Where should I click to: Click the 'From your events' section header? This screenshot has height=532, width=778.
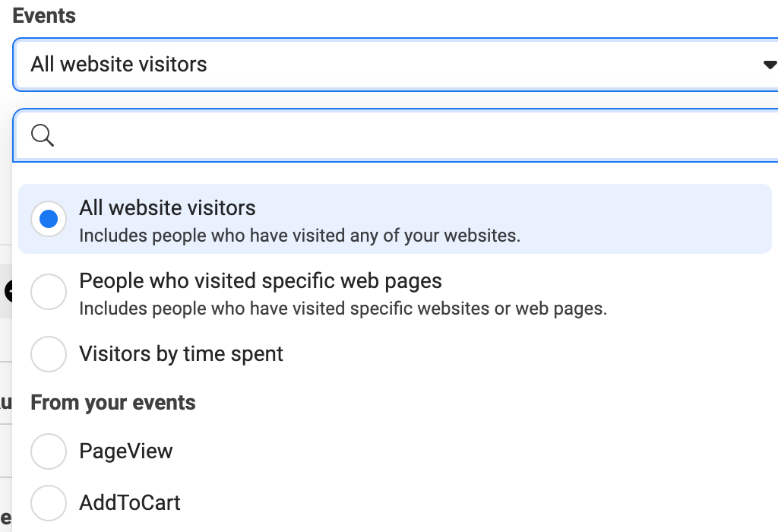point(112,402)
